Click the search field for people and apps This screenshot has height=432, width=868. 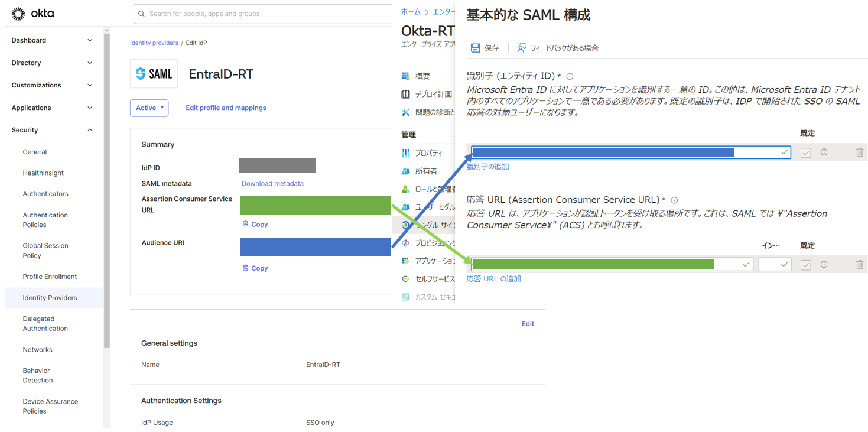pyautogui.click(x=260, y=13)
